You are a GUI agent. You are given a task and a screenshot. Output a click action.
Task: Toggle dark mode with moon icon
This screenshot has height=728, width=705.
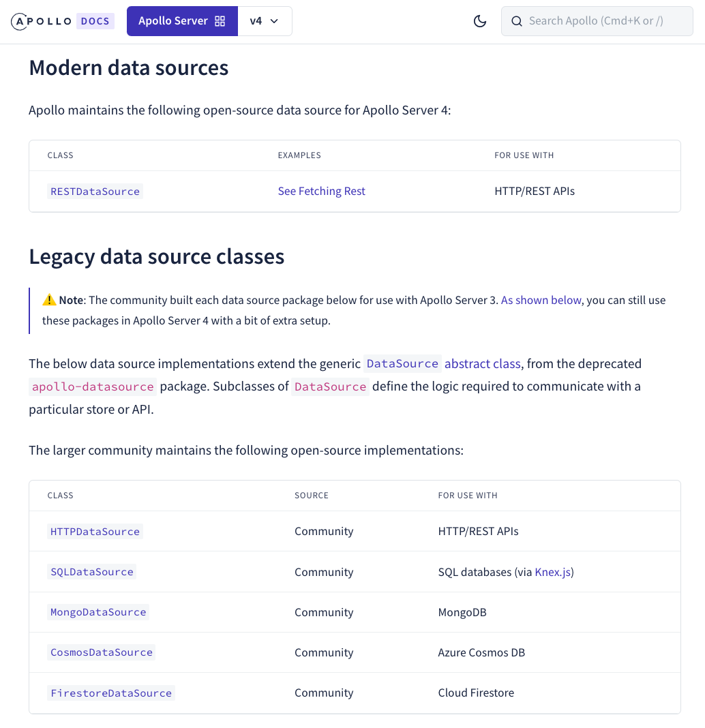(480, 21)
